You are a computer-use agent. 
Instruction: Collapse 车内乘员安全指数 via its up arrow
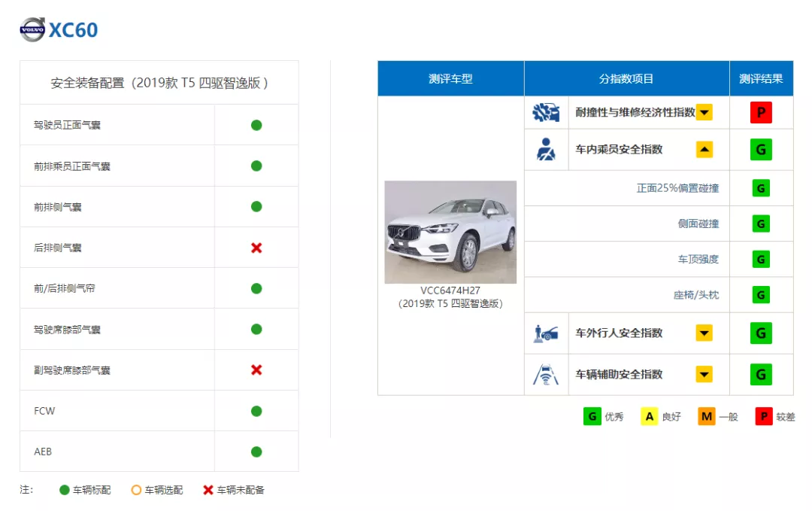point(704,148)
